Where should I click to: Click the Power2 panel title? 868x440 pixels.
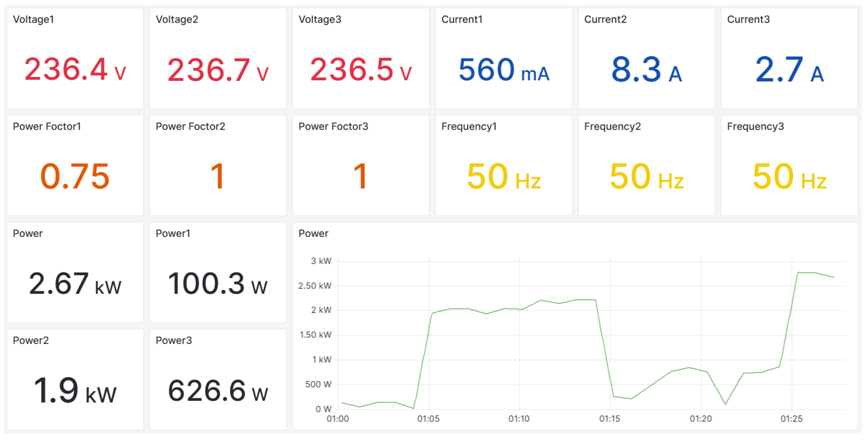point(31,340)
